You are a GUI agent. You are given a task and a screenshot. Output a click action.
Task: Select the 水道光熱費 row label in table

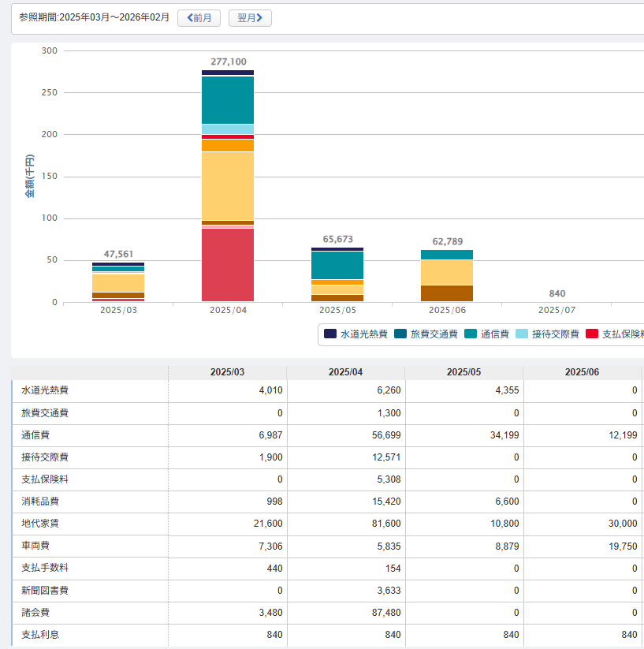pyautogui.click(x=45, y=390)
